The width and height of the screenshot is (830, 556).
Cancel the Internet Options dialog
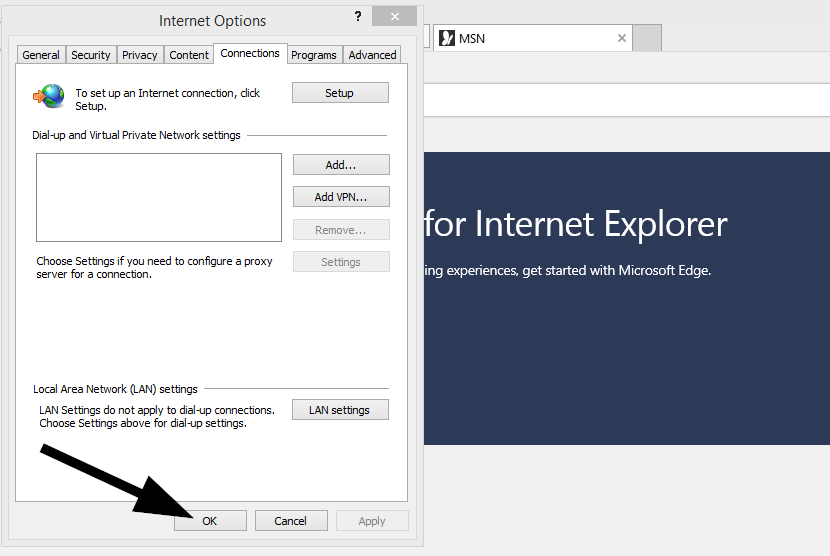291,521
